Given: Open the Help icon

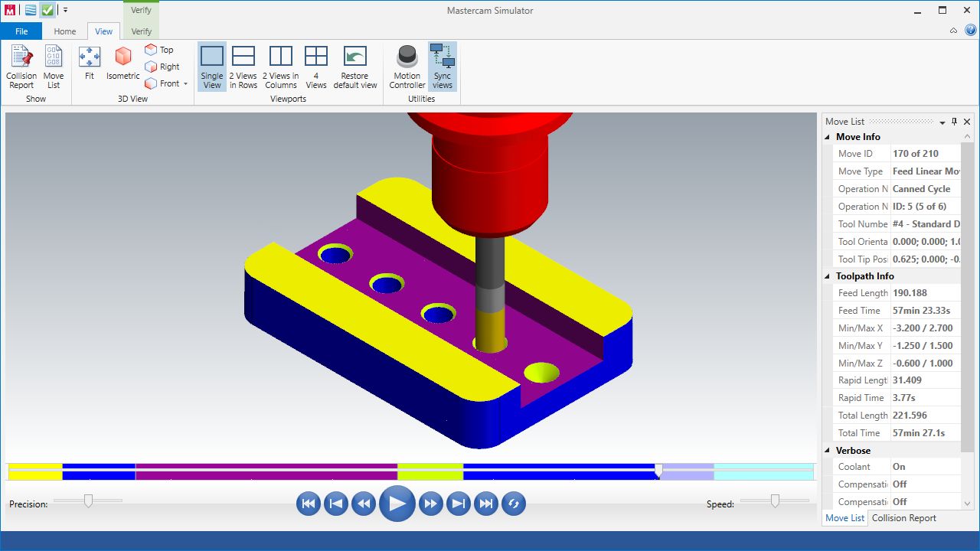Looking at the screenshot, I should click(x=971, y=31).
